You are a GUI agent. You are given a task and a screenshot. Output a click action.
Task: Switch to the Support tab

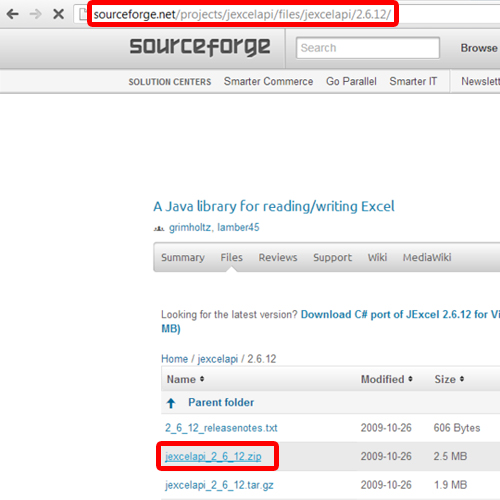pyautogui.click(x=332, y=257)
